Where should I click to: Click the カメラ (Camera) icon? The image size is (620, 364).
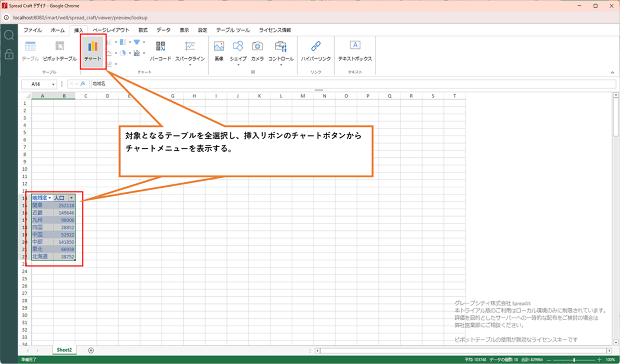pos(257,51)
